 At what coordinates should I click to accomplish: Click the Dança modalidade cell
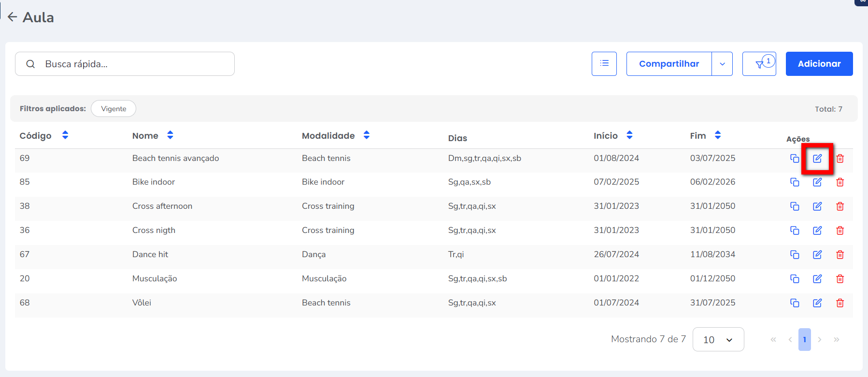314,254
